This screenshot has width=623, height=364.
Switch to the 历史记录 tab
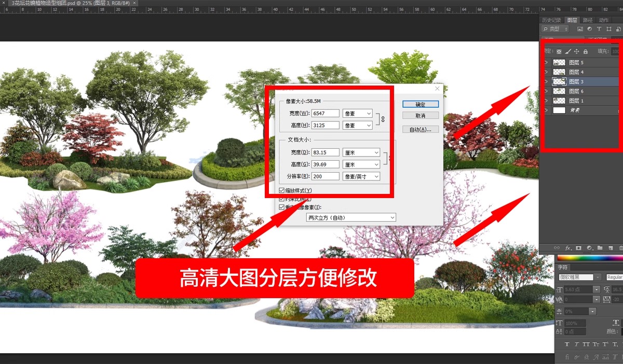pos(551,20)
